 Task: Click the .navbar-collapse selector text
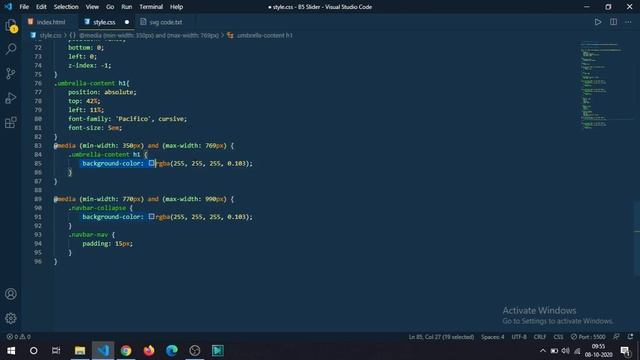click(x=98, y=208)
